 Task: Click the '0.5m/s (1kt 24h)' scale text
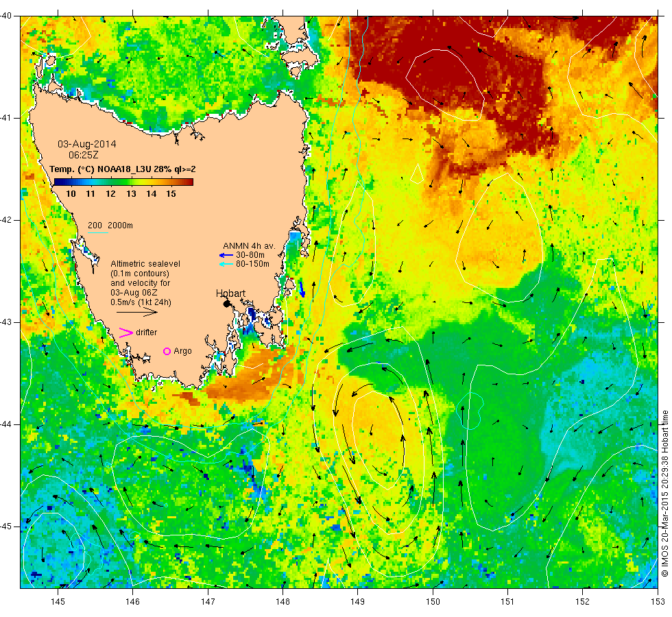point(141,302)
